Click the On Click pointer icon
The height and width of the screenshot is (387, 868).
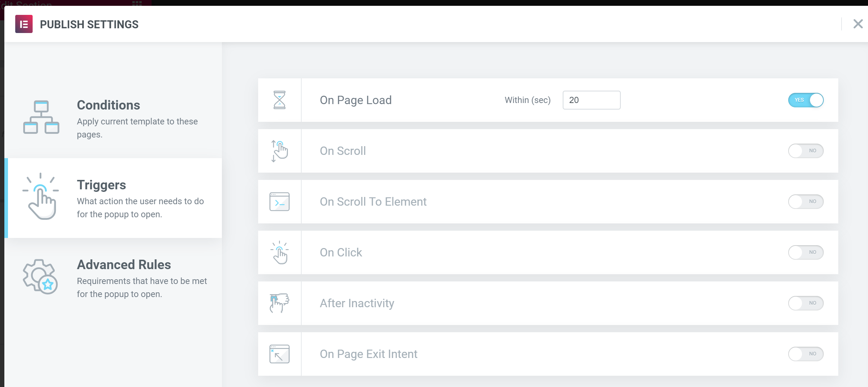click(x=280, y=252)
